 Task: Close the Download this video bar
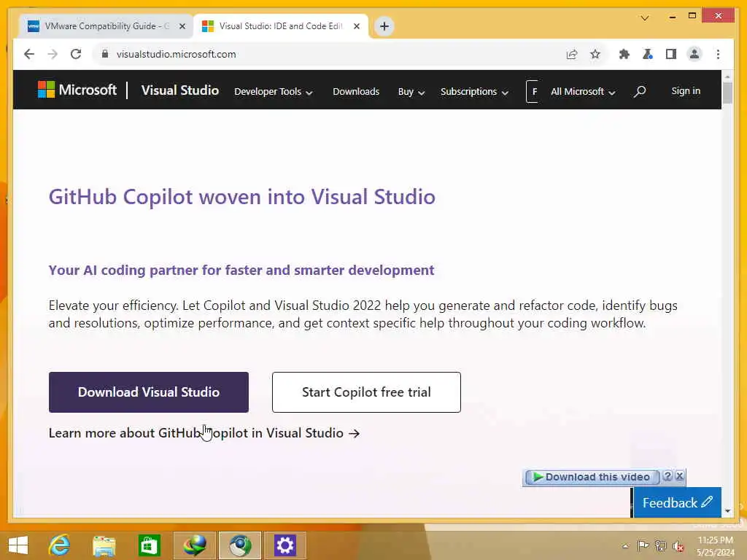coord(680,475)
